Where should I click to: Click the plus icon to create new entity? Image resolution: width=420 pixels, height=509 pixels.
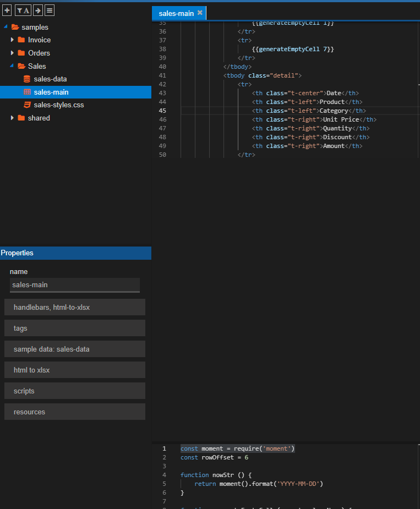point(7,10)
